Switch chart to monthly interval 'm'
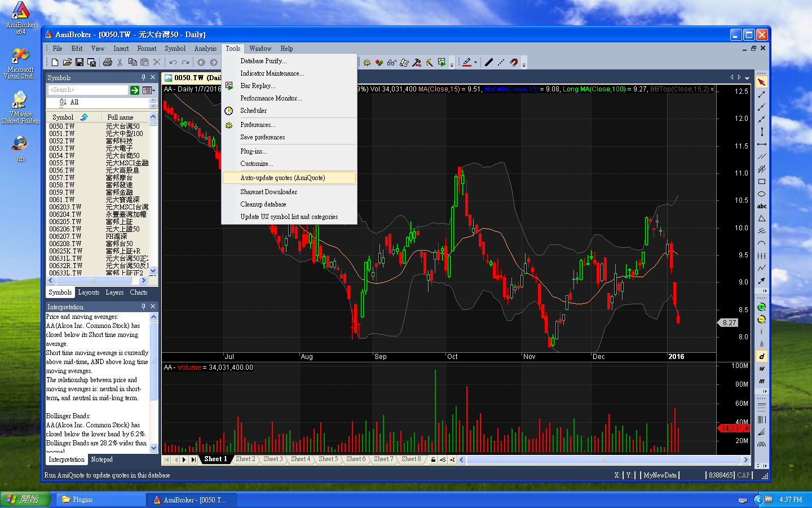The image size is (812, 508). point(762,381)
